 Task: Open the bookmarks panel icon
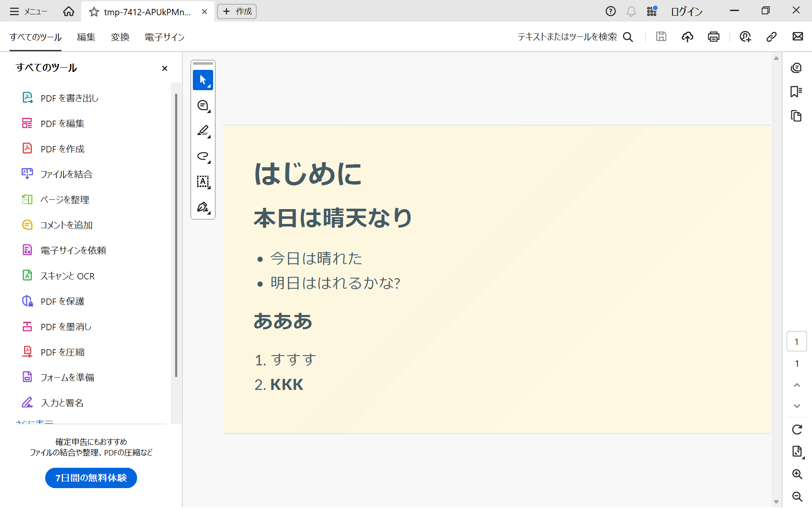[x=796, y=91]
